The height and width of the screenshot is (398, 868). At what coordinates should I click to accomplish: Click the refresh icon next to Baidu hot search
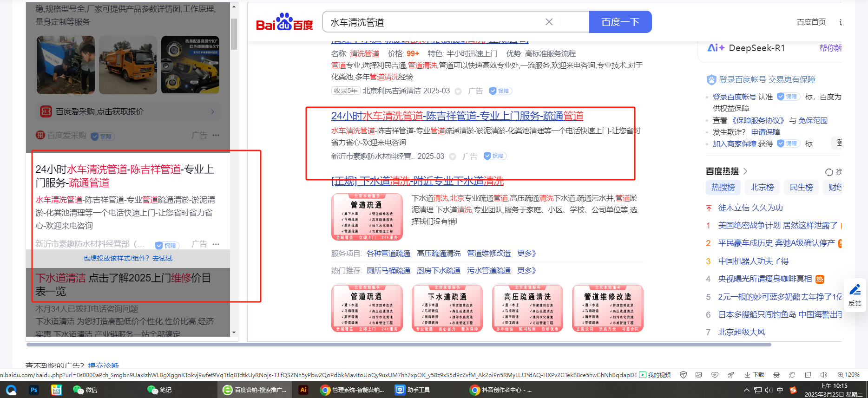pyautogui.click(x=829, y=172)
